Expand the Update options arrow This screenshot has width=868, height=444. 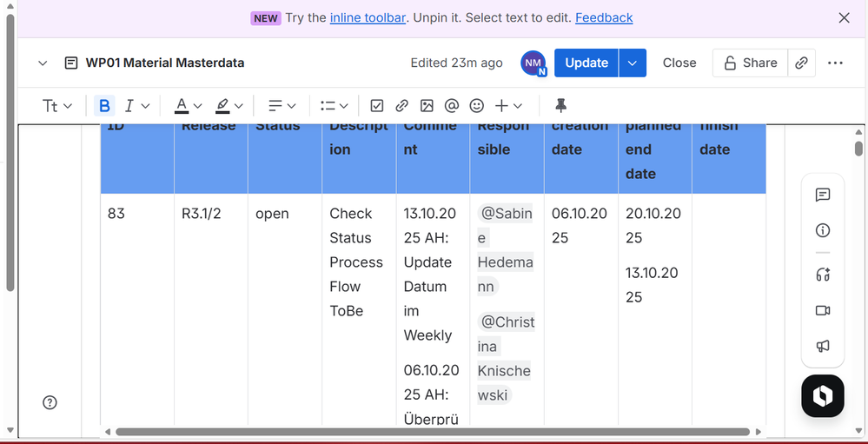pos(633,63)
